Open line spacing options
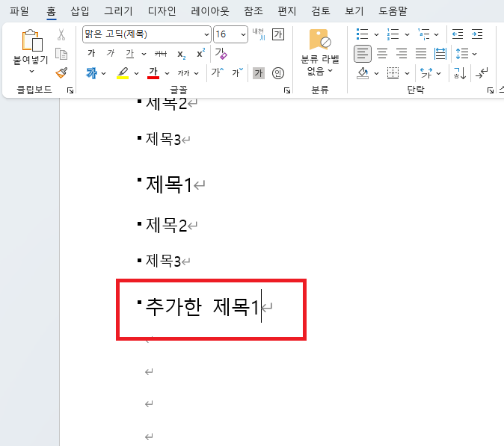Viewport: 504px width, 446px height. tap(466, 54)
